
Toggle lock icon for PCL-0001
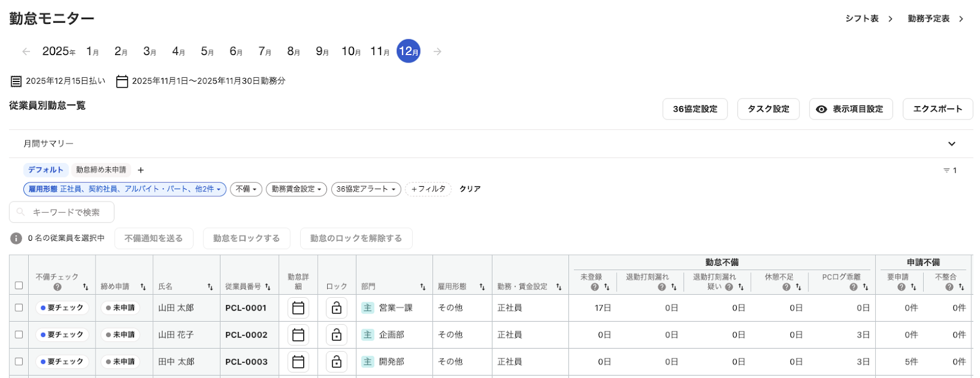click(x=337, y=308)
